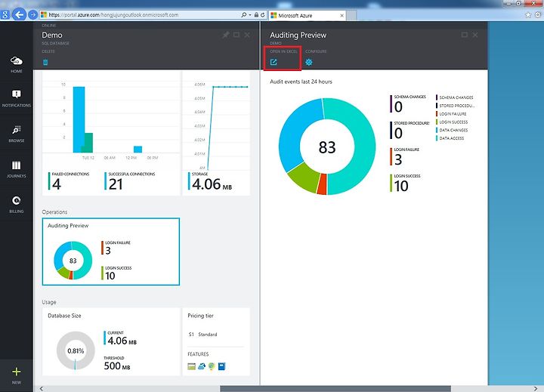This screenshot has width=544, height=392.
Task: Click the address bar search magnifier
Action: [244, 15]
